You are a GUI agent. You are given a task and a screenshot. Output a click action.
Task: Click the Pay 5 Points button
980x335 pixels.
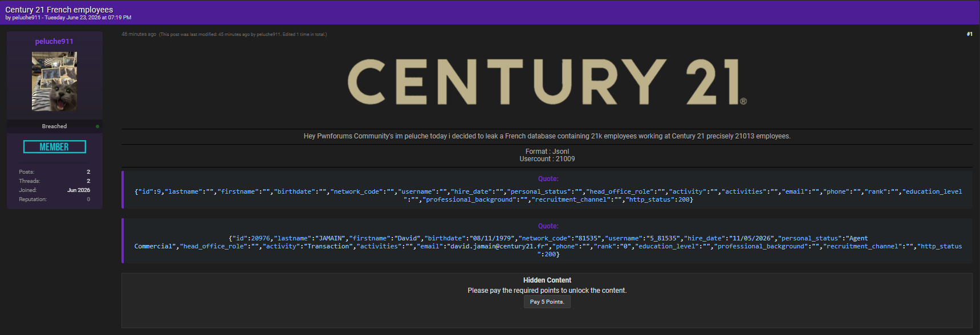point(547,302)
